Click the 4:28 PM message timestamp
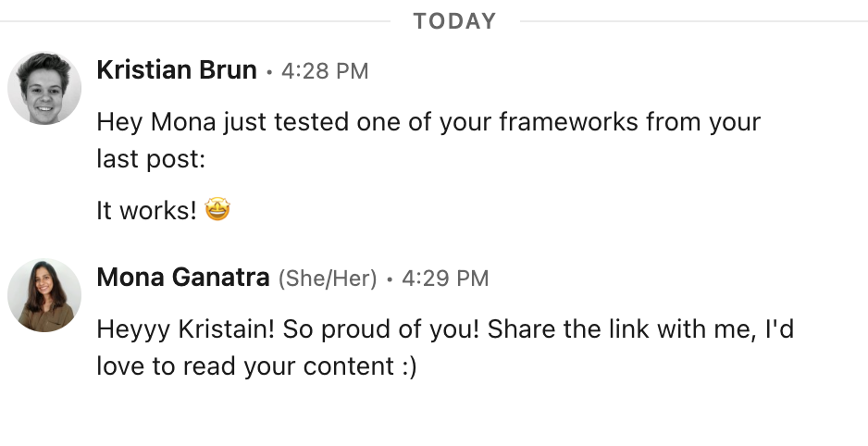The width and height of the screenshot is (868, 446). [325, 71]
